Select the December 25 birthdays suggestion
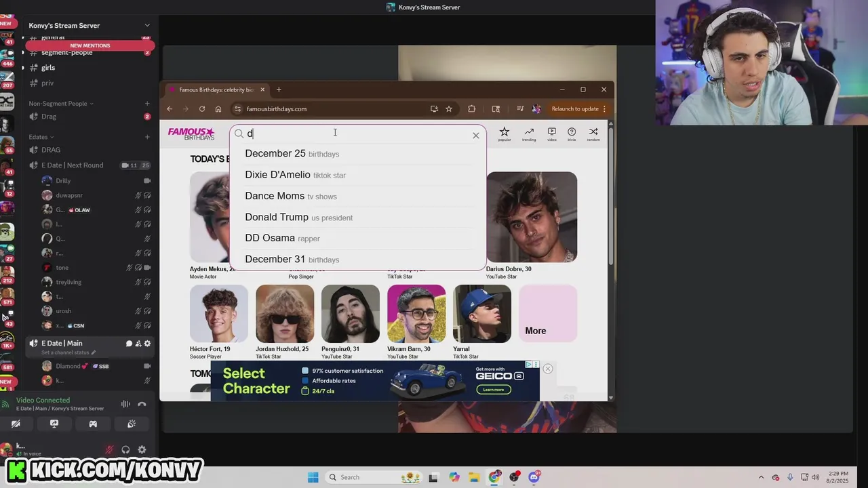This screenshot has width=868, height=488. tap(358, 154)
